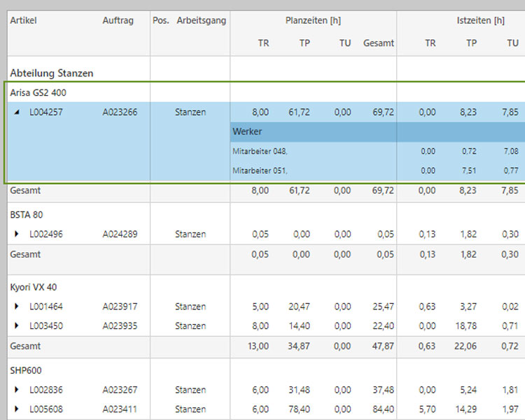Click the TR sub-header under Planzeiten
Image resolution: width=525 pixels, height=420 pixels.
click(263, 43)
